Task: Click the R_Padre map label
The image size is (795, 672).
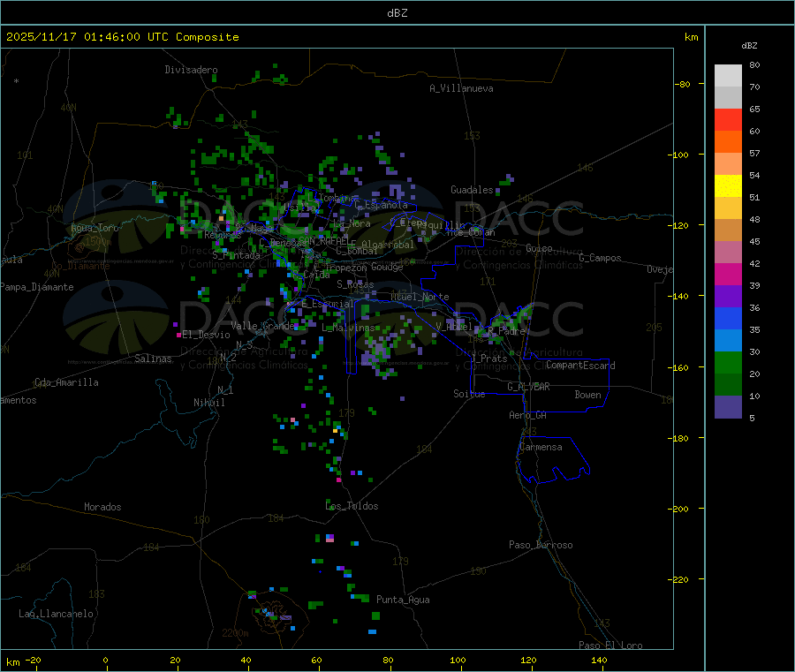Action: point(506,331)
